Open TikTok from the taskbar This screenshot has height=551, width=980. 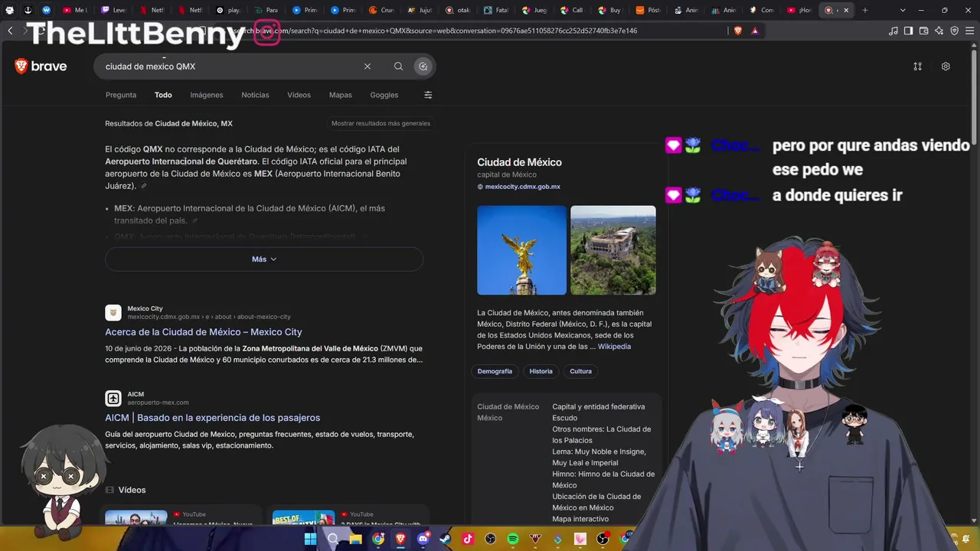[x=468, y=539]
